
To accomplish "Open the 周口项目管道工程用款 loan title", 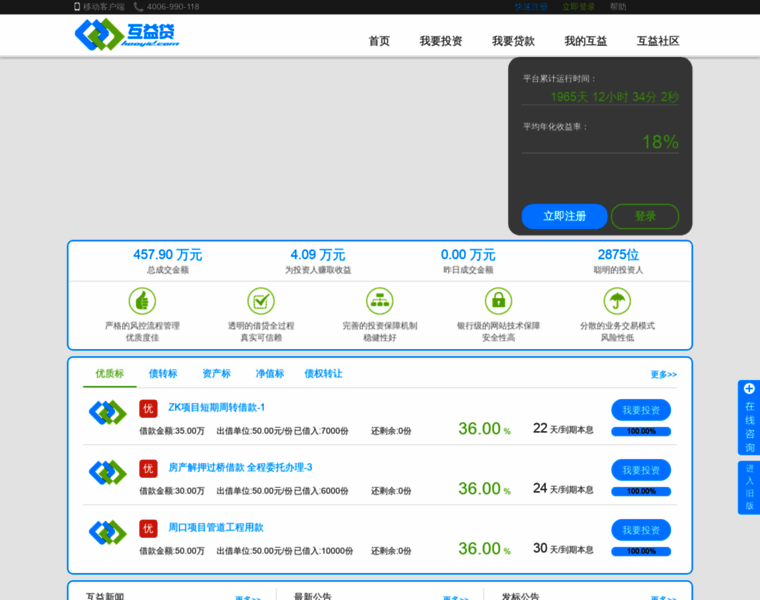I will pos(216,527).
